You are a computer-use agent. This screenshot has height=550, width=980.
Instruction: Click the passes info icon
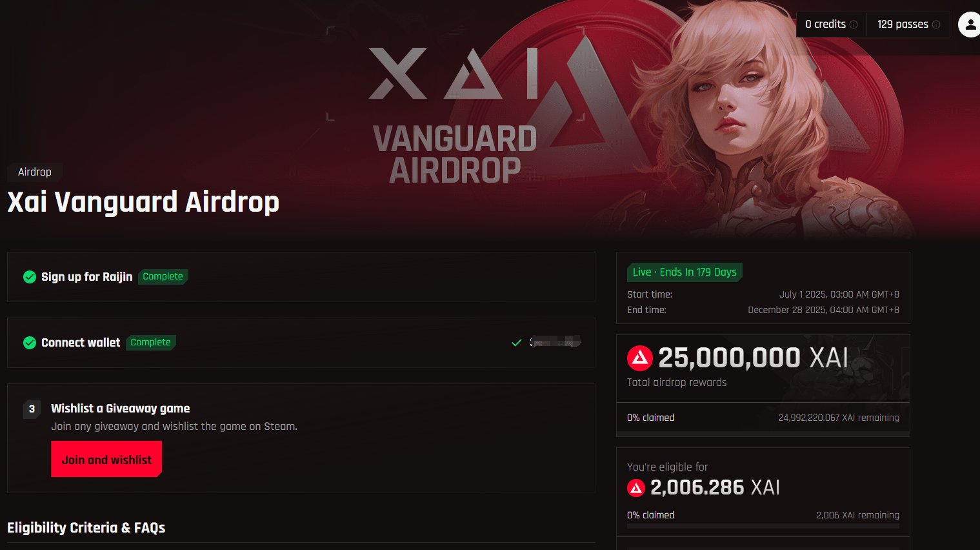(936, 25)
